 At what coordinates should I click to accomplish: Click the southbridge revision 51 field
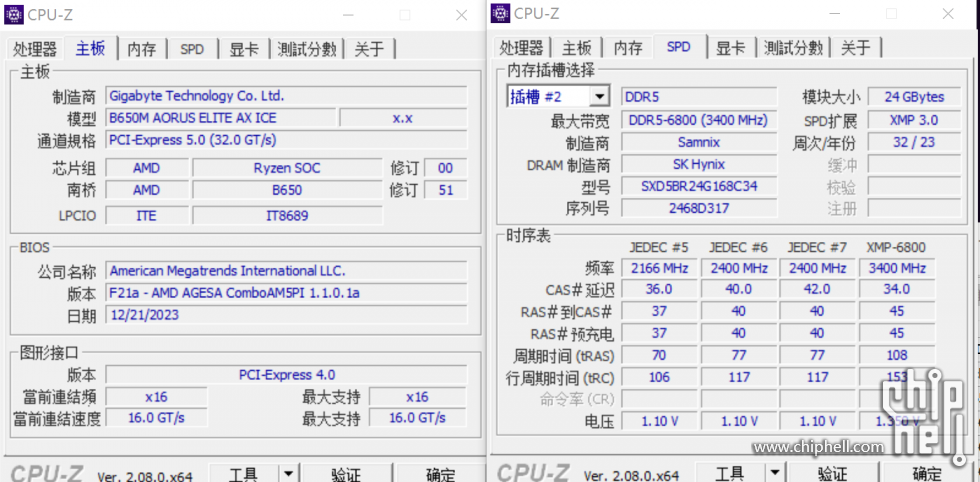[x=446, y=190]
